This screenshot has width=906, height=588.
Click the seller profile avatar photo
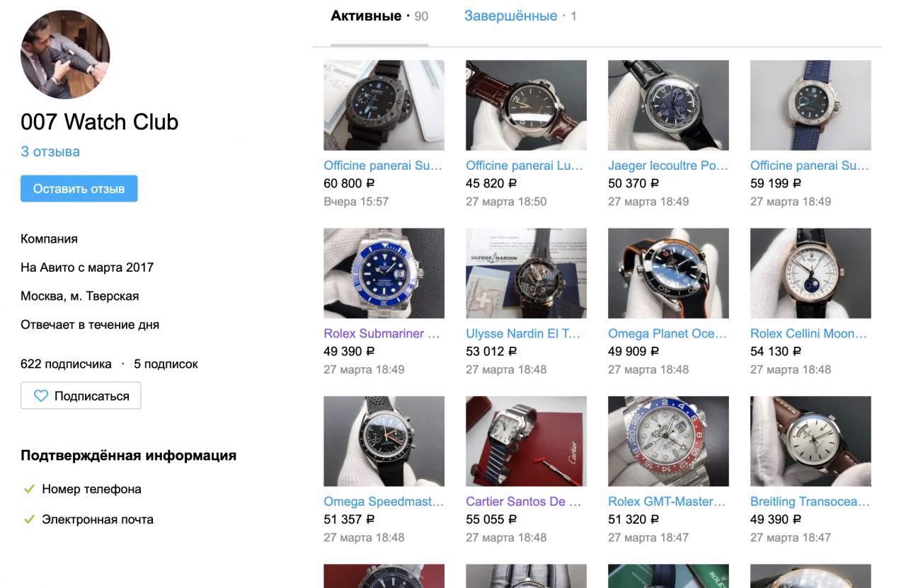[x=65, y=54]
